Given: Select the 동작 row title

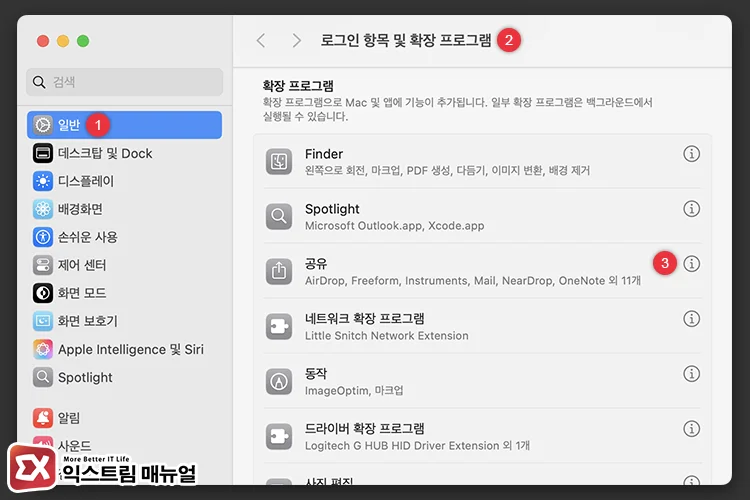Looking at the screenshot, I should (316, 374).
